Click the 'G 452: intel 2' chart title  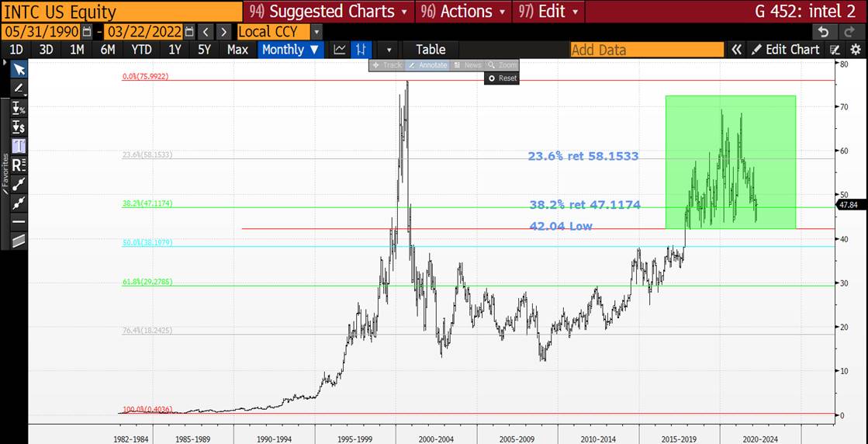point(805,12)
